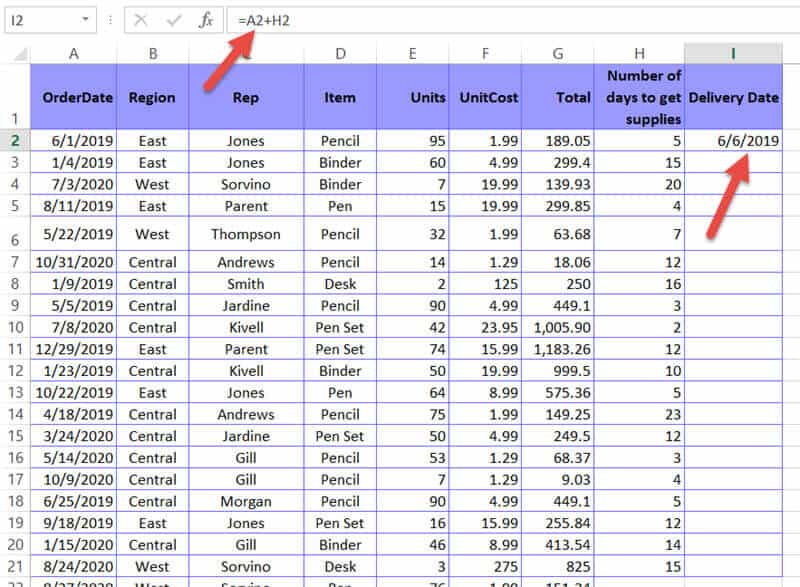Click the Desk cell in row 8
This screenshot has width=800, height=587.
coord(339,284)
